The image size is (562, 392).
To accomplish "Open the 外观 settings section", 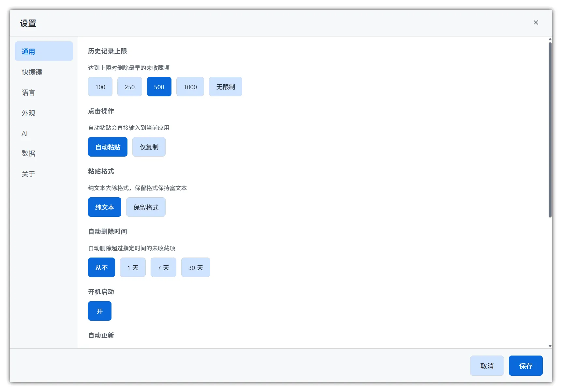I will click(x=28, y=113).
